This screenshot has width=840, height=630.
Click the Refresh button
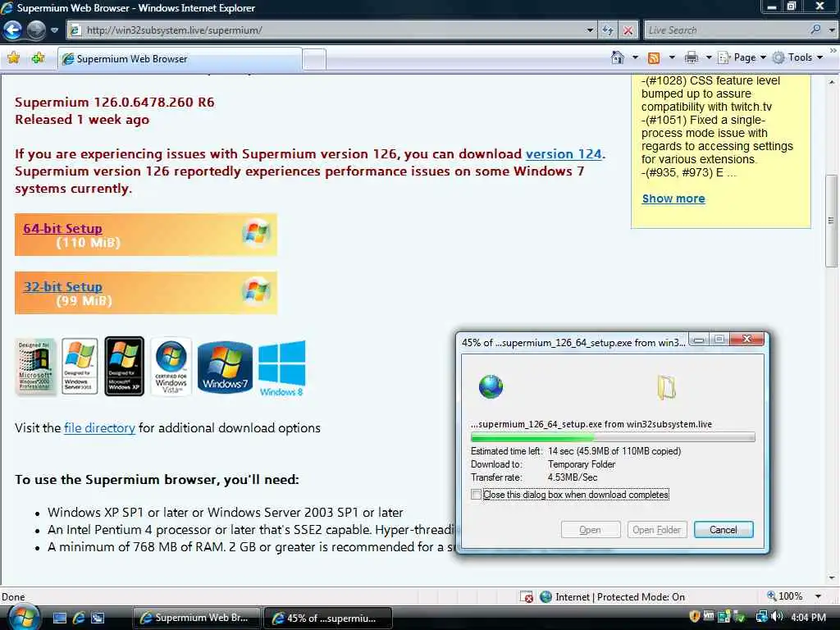608,30
